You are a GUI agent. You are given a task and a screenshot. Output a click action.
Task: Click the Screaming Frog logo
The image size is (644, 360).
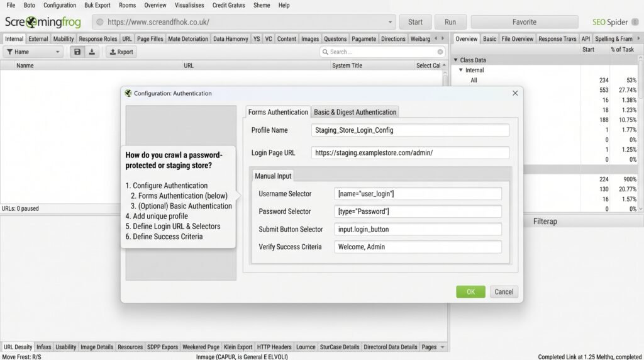coord(43,22)
